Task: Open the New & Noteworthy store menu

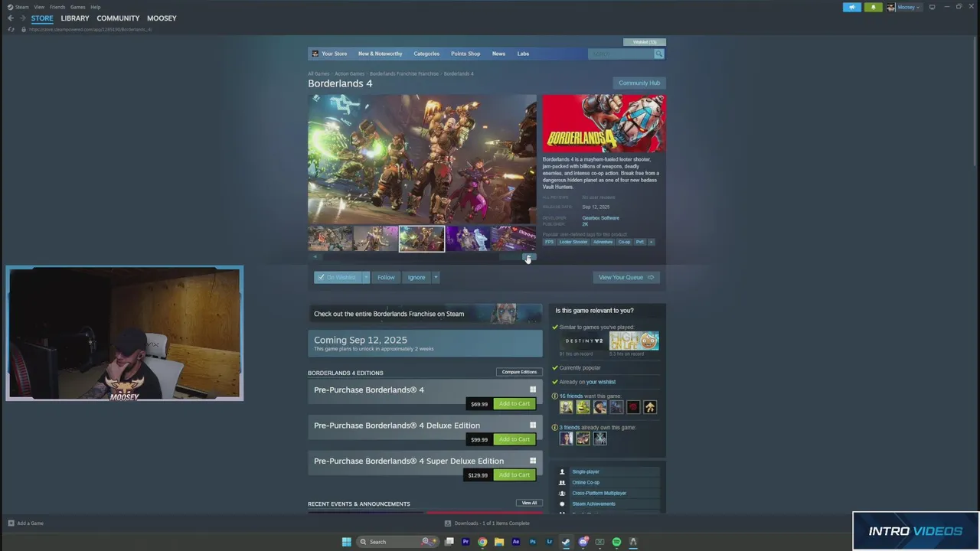Action: (x=380, y=54)
